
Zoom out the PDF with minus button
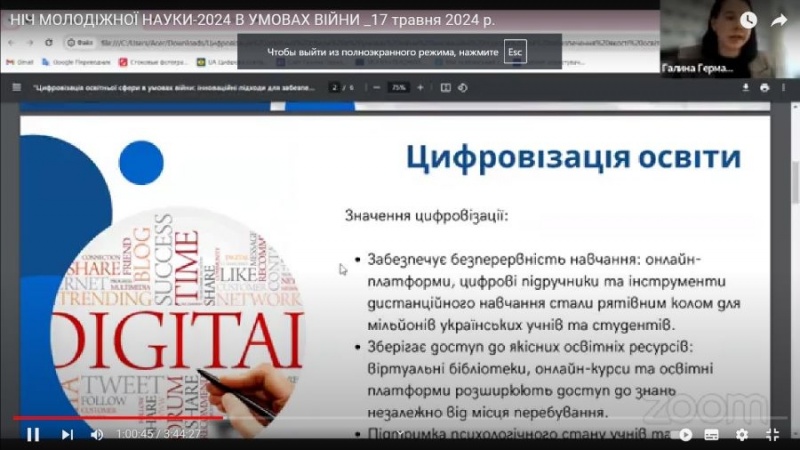[376, 87]
